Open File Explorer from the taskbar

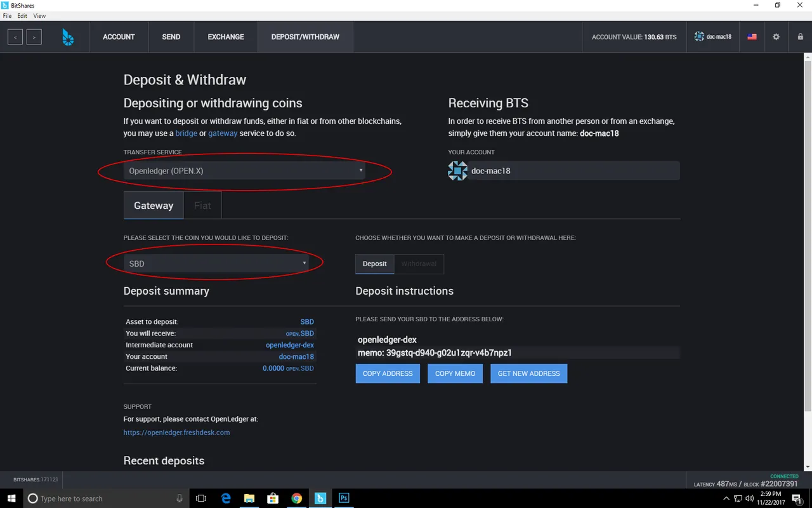point(249,498)
